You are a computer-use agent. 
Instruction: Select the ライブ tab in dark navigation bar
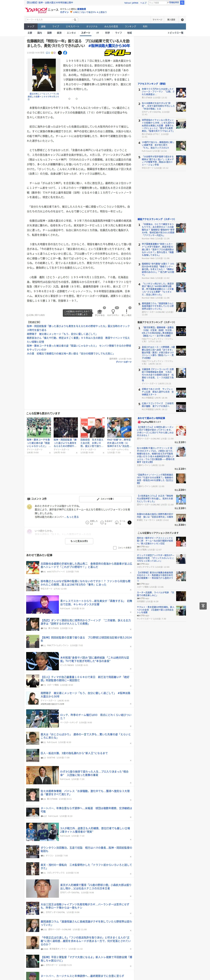(56, 27)
